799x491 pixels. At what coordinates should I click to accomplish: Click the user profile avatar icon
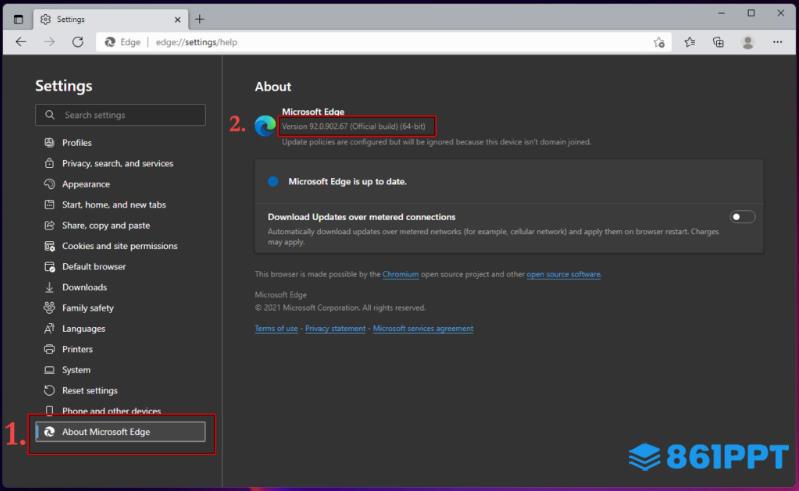[x=748, y=42]
